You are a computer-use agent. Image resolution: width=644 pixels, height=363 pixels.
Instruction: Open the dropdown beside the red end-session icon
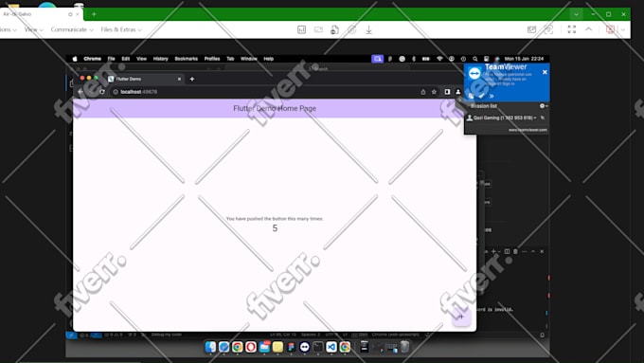[x=622, y=29]
